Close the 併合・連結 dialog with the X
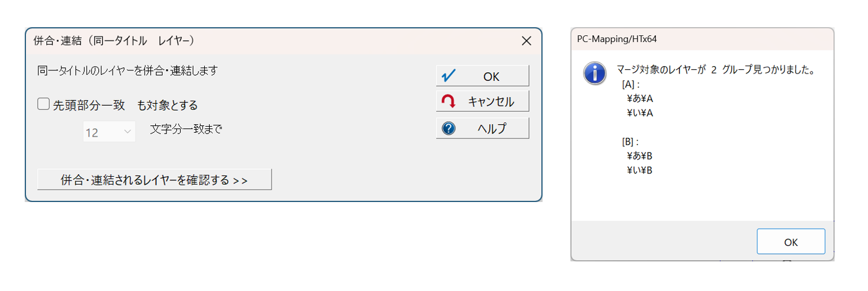This screenshot has width=868, height=291. [526, 41]
